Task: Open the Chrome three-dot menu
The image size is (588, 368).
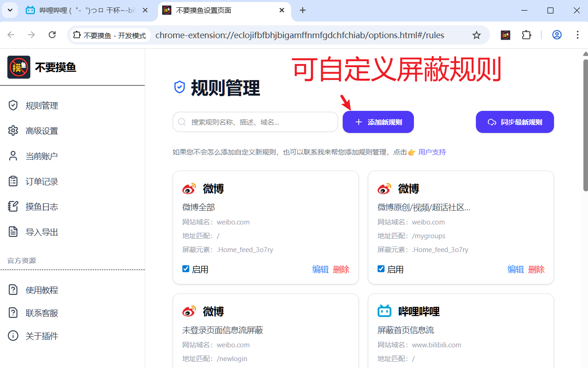Action: (577, 35)
